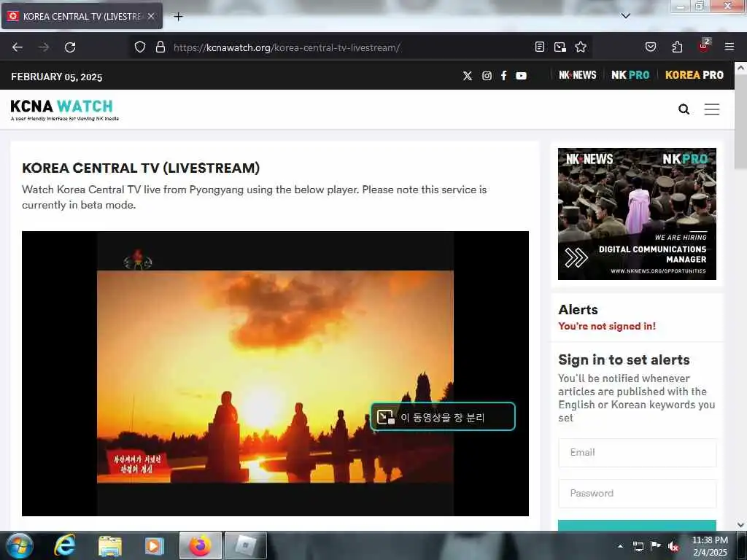Click the page scrollbar up arrow

pos(741,68)
